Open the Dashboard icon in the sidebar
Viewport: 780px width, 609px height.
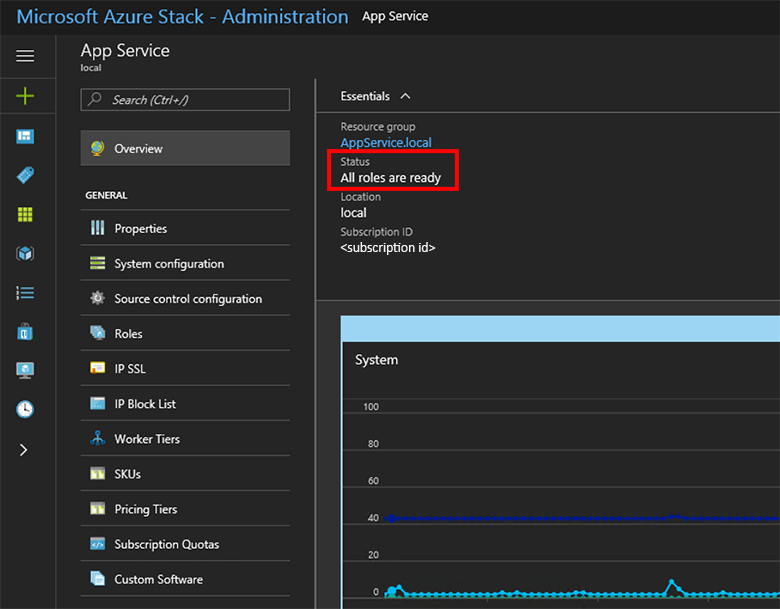[x=25, y=136]
